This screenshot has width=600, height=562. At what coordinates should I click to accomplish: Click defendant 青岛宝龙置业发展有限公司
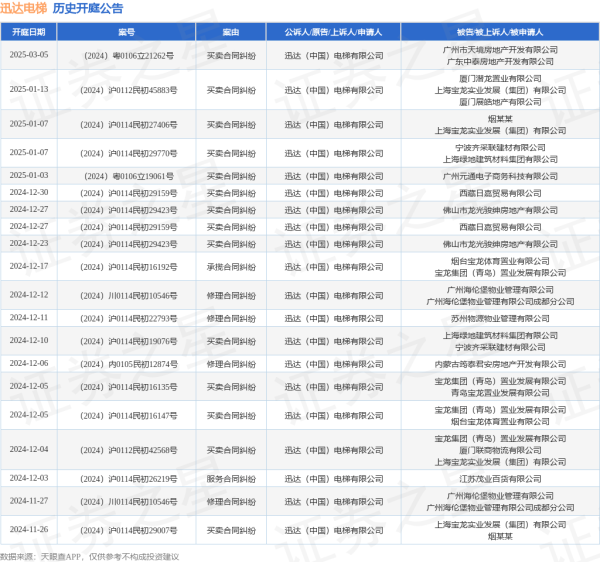coord(500,393)
